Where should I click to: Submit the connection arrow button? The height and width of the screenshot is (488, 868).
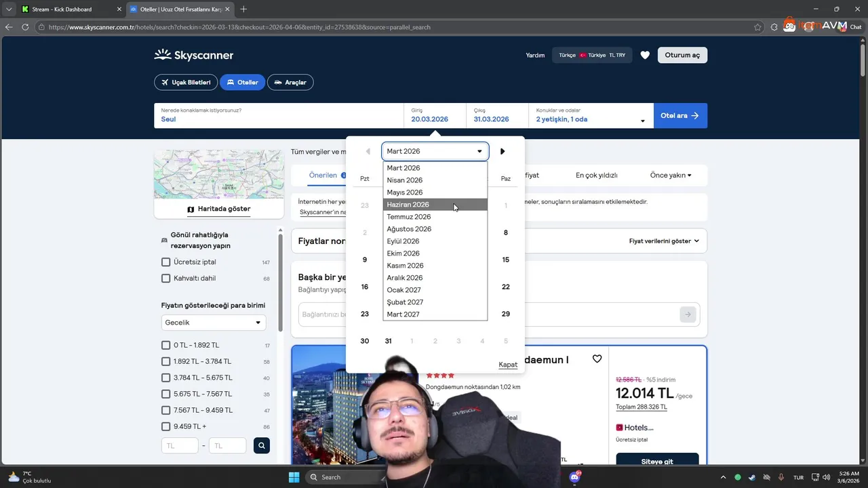pyautogui.click(x=688, y=314)
